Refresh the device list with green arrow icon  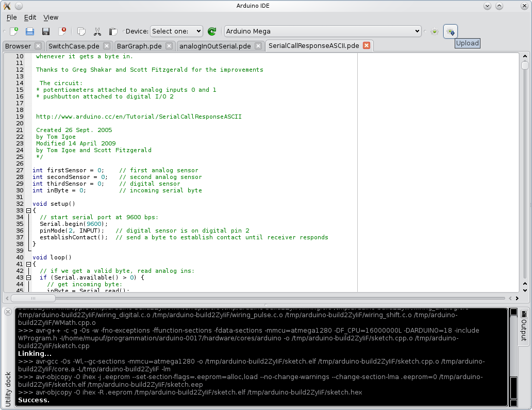212,31
